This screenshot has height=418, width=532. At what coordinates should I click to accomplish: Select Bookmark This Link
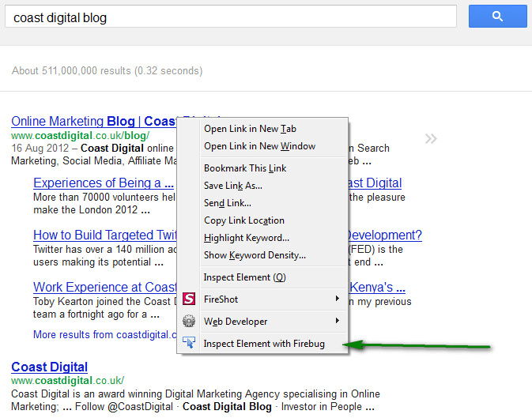coord(245,168)
